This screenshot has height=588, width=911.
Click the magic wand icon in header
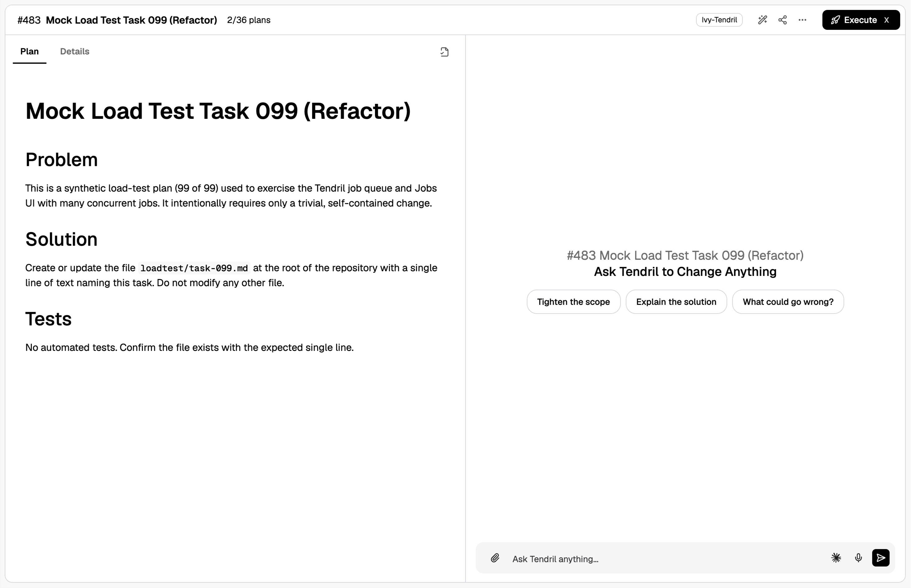coord(763,20)
